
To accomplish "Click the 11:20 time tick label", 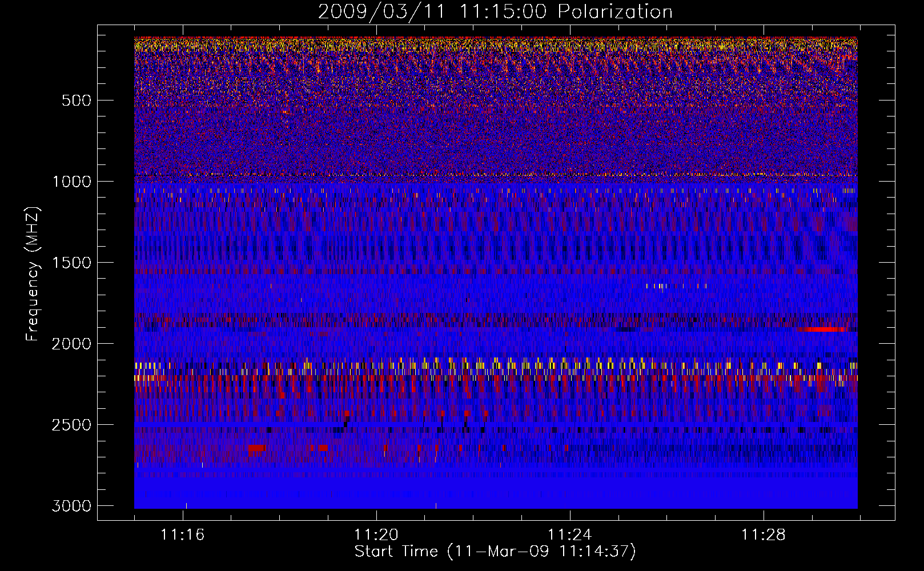I will pos(376,535).
